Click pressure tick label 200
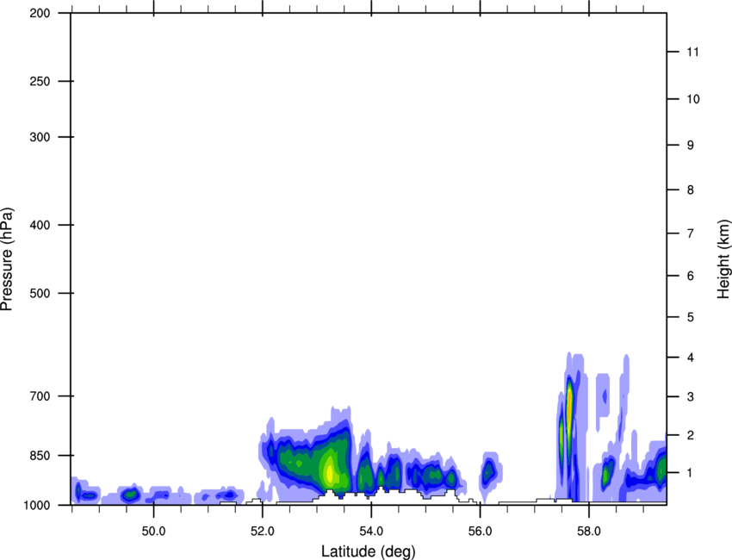The image size is (732, 560). tap(40, 13)
